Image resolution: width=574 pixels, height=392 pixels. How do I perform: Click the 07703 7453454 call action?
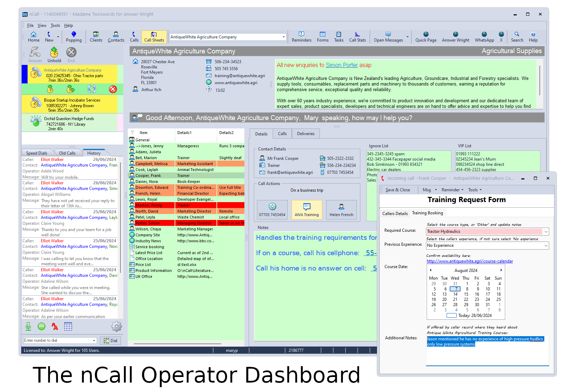click(272, 209)
